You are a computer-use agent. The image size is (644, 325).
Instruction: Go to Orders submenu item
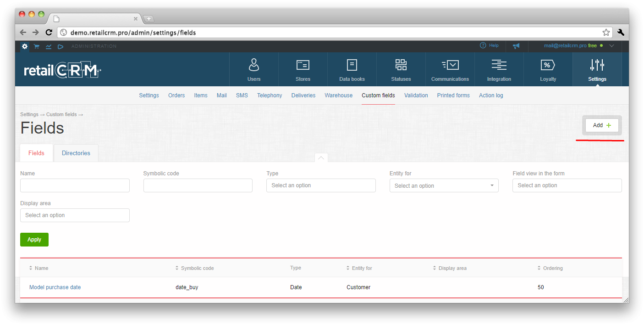(176, 95)
